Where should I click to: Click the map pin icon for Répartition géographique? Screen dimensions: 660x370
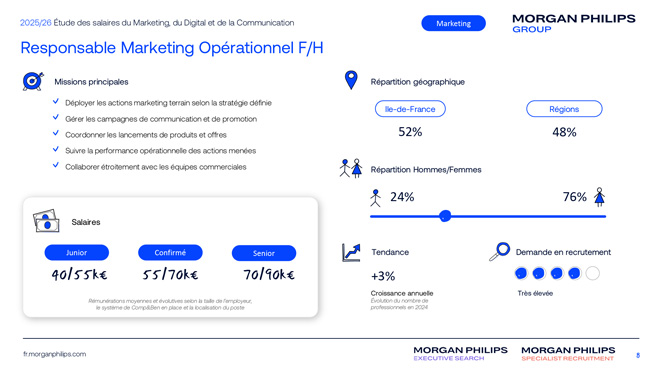[x=351, y=80]
